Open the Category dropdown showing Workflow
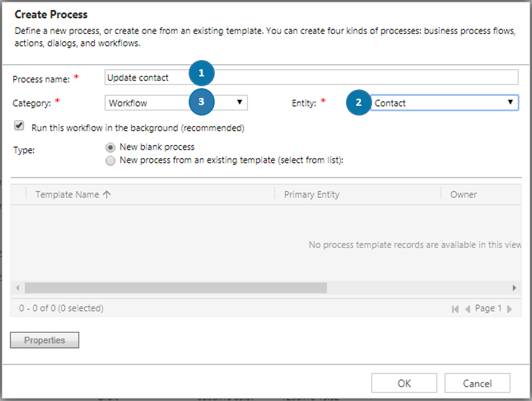 (x=176, y=103)
